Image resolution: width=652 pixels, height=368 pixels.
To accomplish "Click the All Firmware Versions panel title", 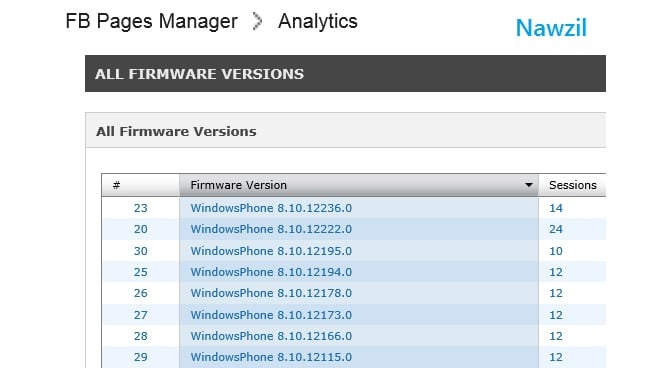I will coord(176,131).
